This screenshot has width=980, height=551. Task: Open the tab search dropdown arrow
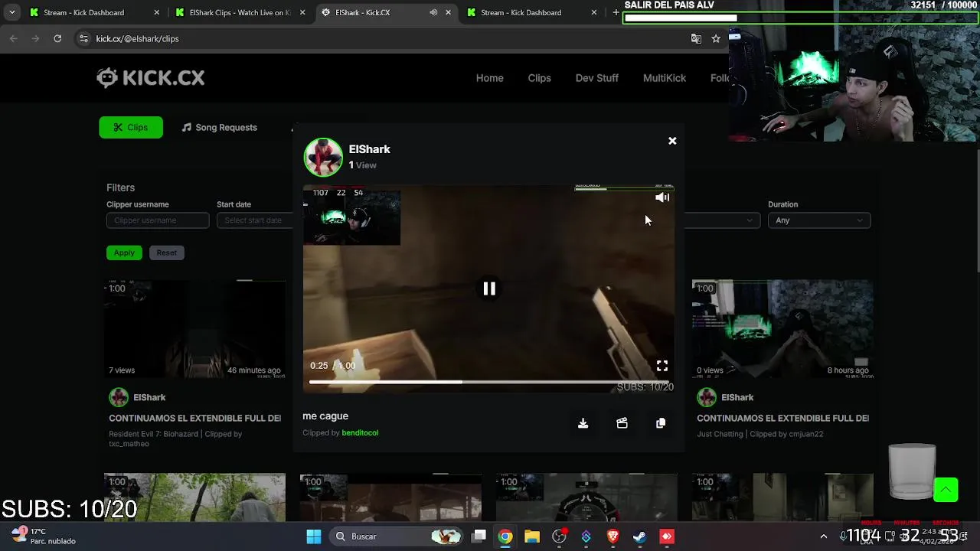pos(11,12)
